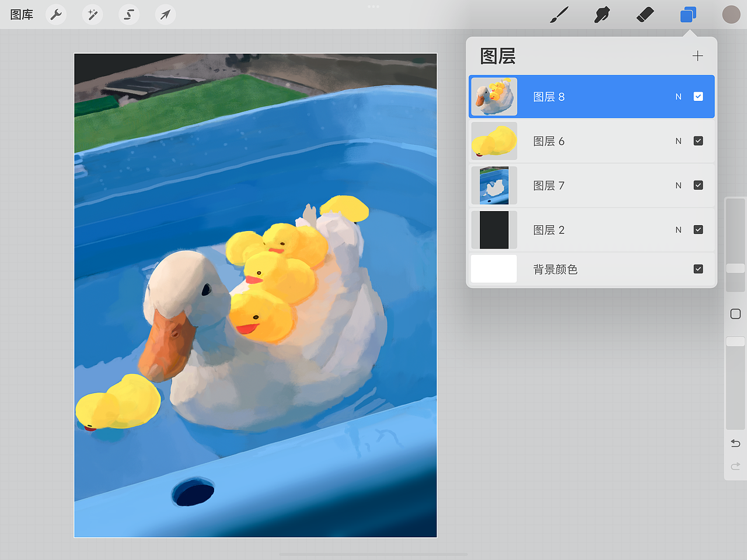Select the 背景颜色 row label
Screen dimensions: 747x560
click(x=555, y=269)
